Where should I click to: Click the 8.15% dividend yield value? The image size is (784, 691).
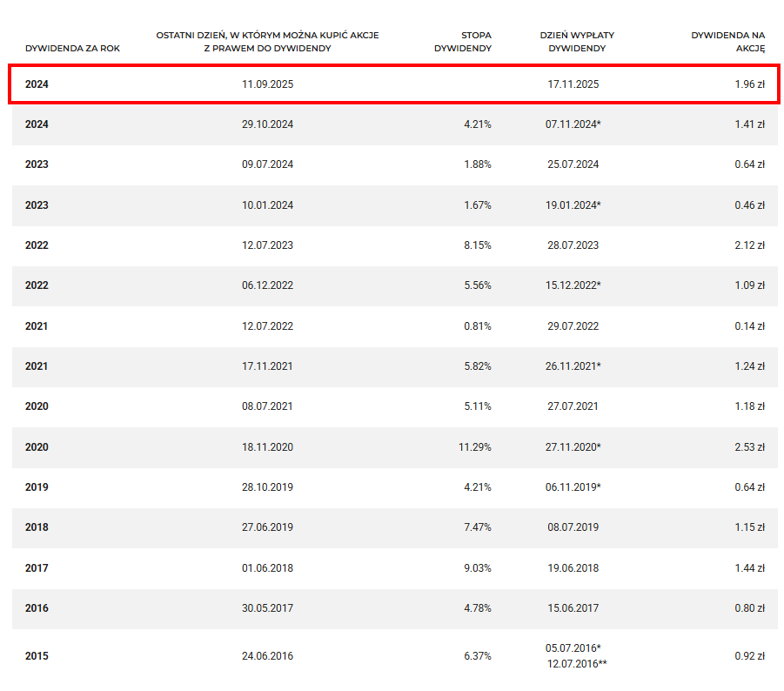point(477,245)
